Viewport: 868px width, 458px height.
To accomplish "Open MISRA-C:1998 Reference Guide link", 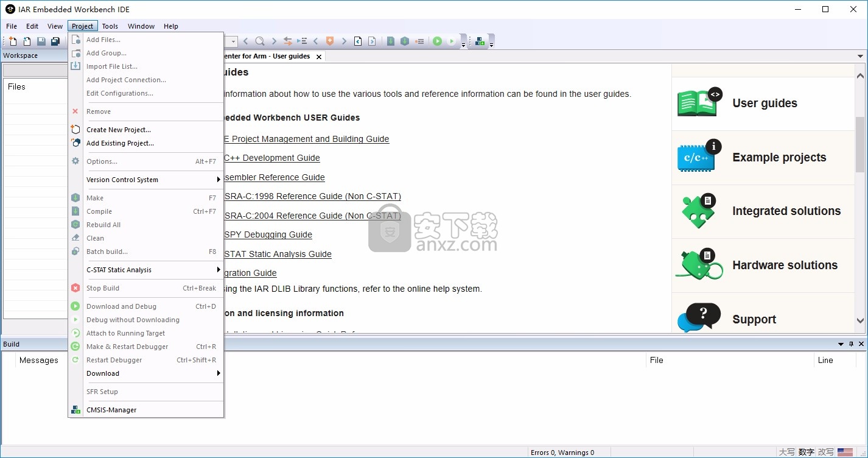I will pos(313,196).
